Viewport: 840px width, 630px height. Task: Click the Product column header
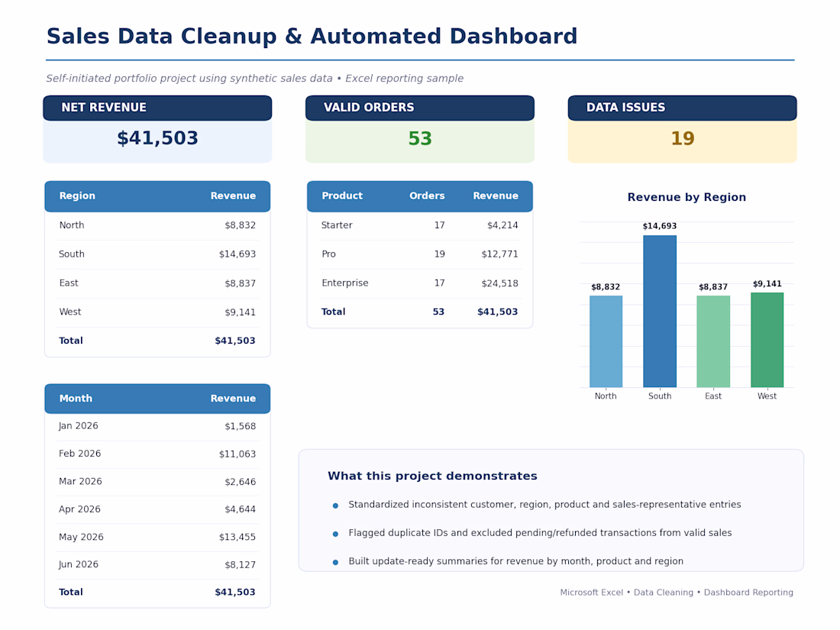tap(342, 195)
